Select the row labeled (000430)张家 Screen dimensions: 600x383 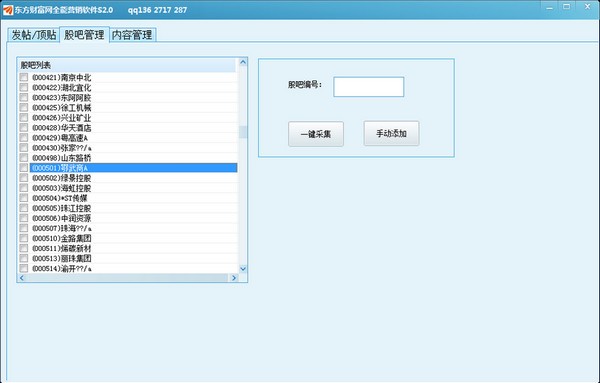point(62,148)
